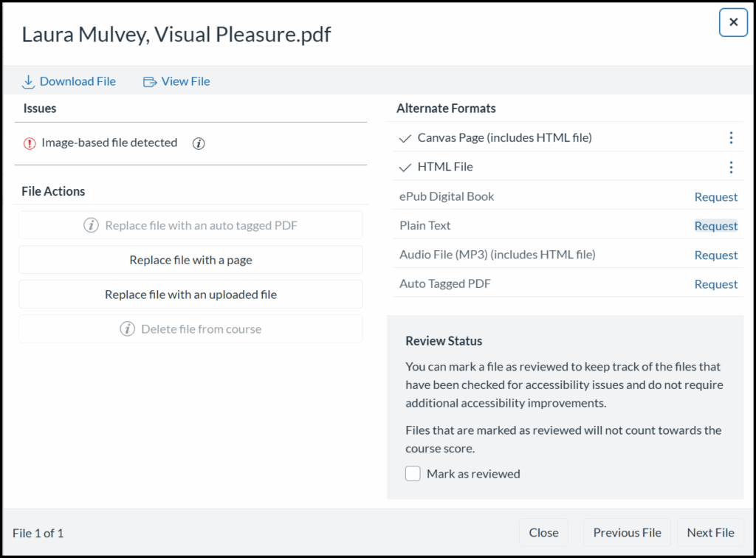Request the ePub Digital Book format

[715, 196]
